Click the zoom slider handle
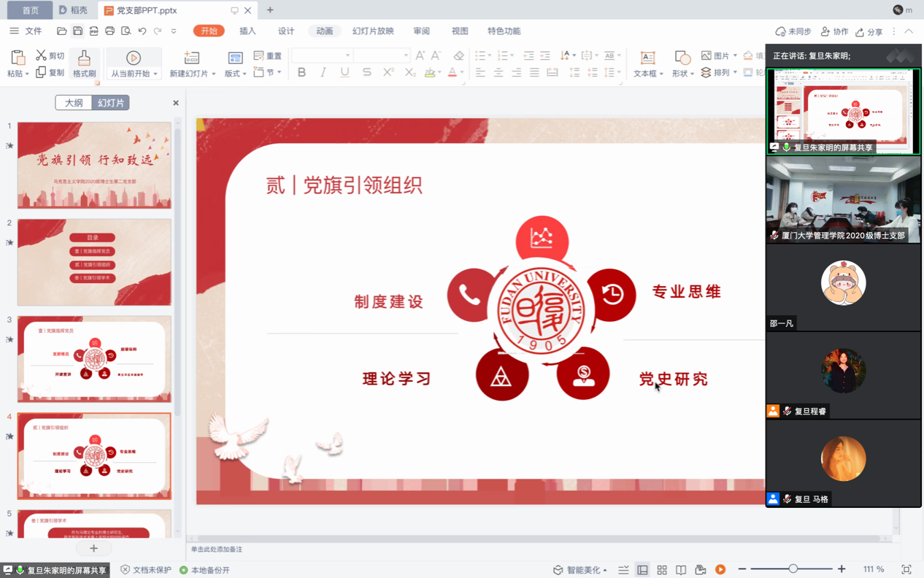Image resolution: width=924 pixels, height=578 pixels. [793, 569]
